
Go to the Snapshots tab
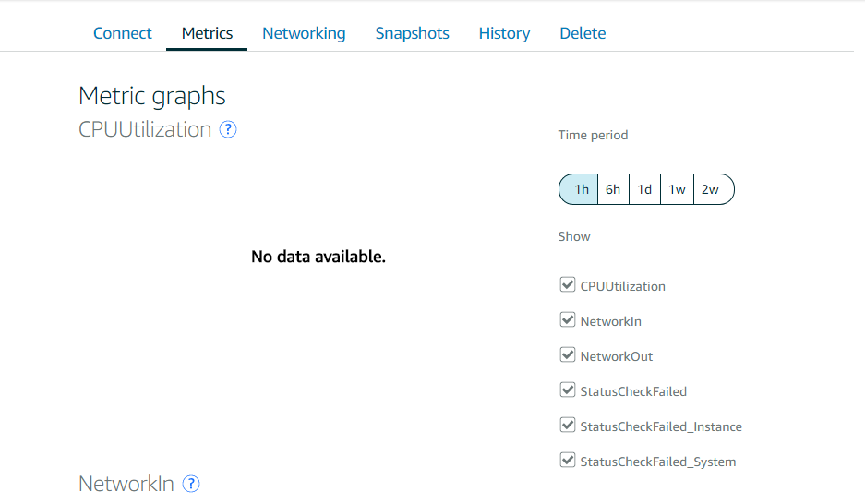pyautogui.click(x=412, y=33)
